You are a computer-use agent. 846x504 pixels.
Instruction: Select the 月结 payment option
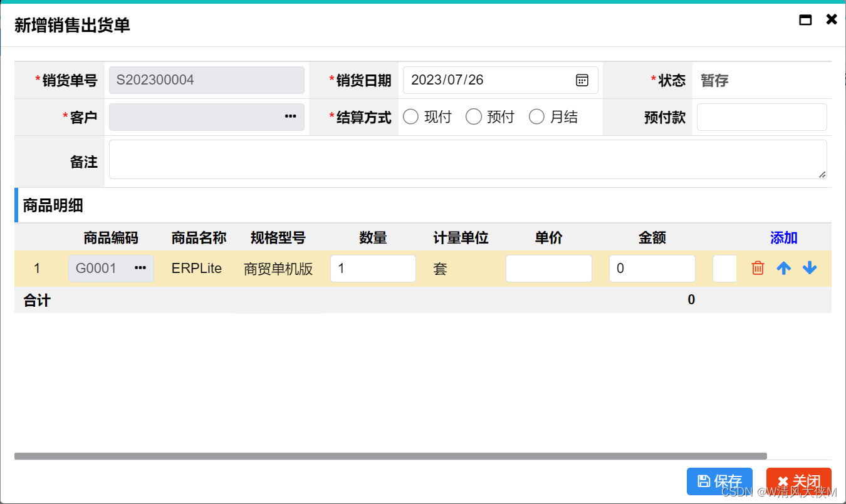[x=536, y=116]
